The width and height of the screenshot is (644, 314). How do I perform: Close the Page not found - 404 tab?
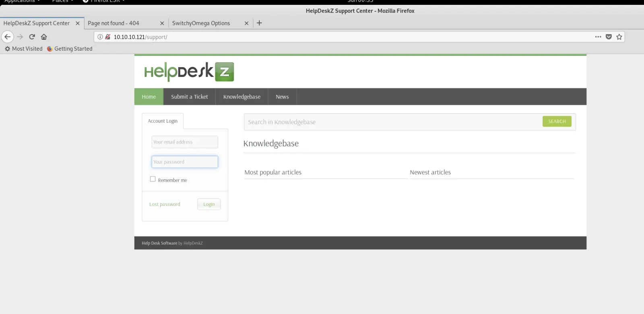pos(162,23)
